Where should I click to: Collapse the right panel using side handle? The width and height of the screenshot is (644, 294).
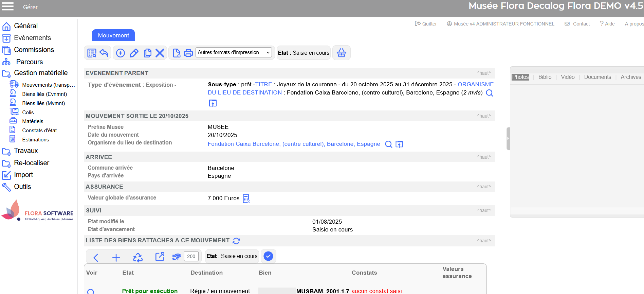(x=508, y=139)
